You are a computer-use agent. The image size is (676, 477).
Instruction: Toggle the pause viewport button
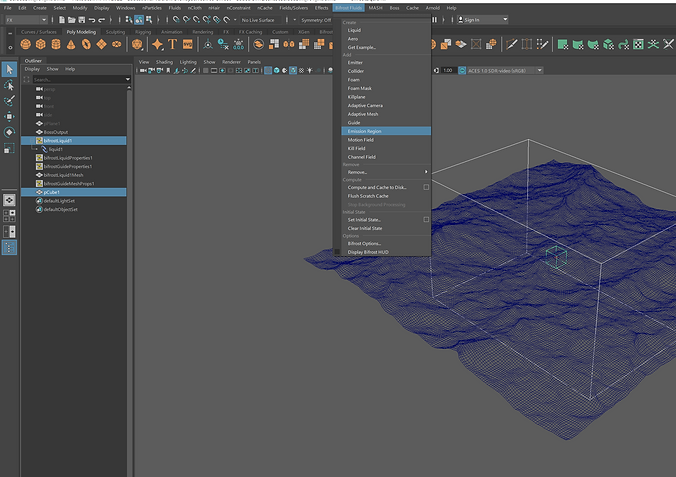(435, 20)
